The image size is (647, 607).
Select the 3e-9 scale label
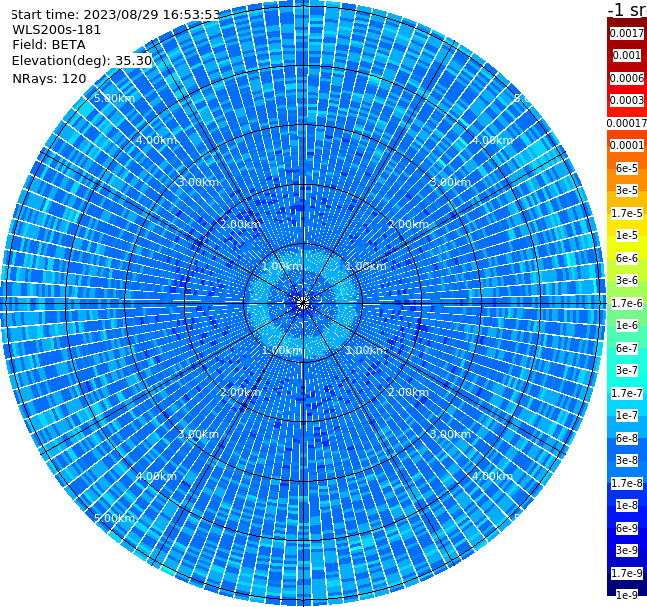pos(627,550)
